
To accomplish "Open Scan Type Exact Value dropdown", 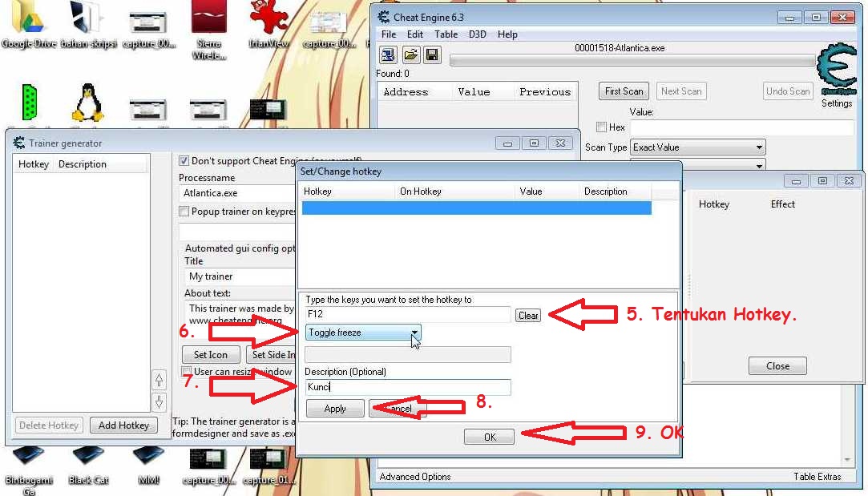I will click(x=697, y=147).
